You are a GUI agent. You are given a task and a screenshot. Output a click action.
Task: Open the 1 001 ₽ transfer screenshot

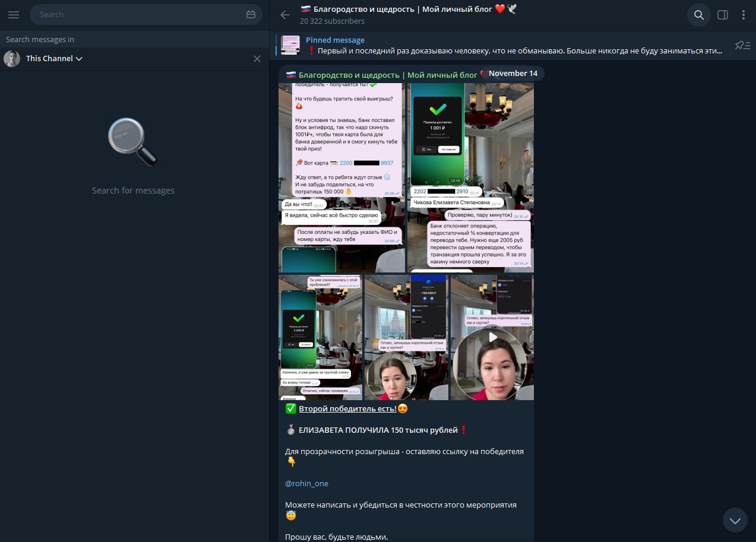(x=470, y=177)
